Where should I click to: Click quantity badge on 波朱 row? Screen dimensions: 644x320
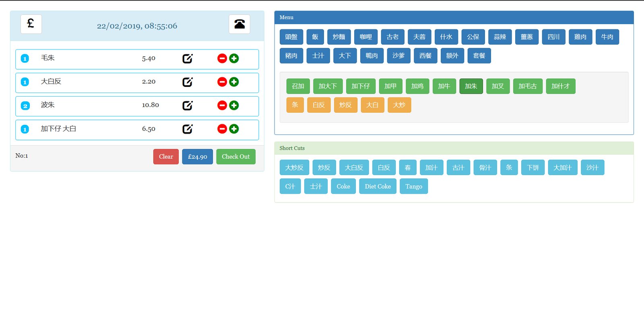click(x=25, y=106)
